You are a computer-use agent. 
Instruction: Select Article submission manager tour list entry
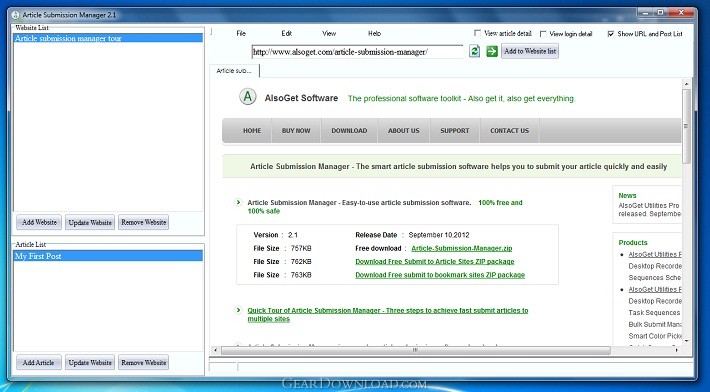tap(108, 38)
